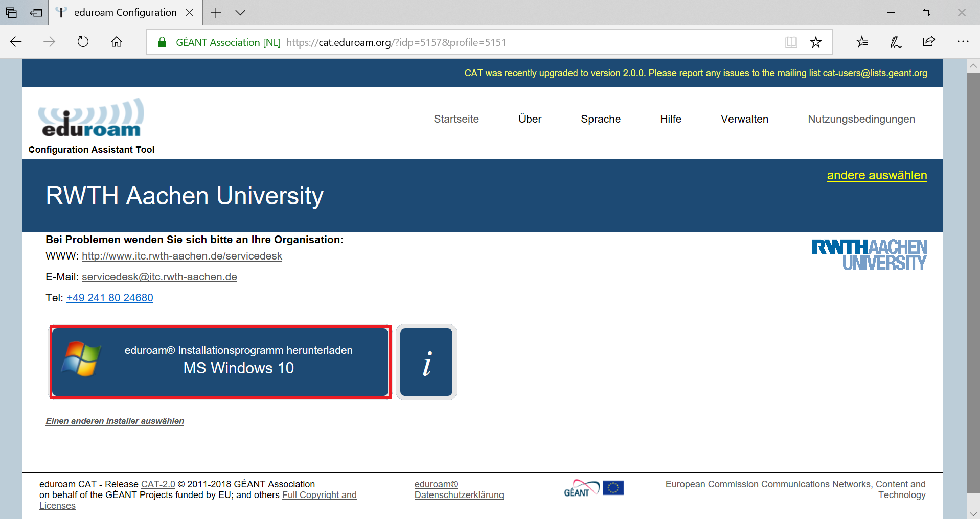Click the CAT version 2.0.0 upgrade notice text

coord(696,73)
